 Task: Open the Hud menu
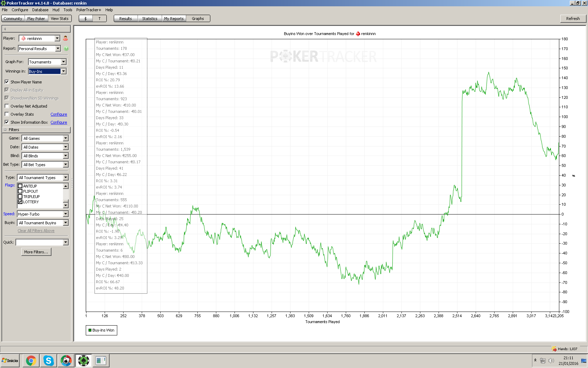click(56, 10)
